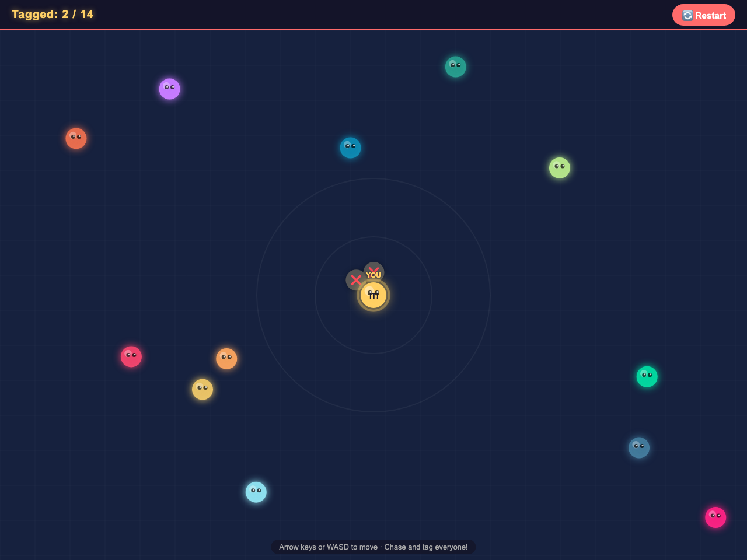Image resolution: width=747 pixels, height=560 pixels.
Task: Click the purple blob character
Action: pyautogui.click(x=170, y=89)
